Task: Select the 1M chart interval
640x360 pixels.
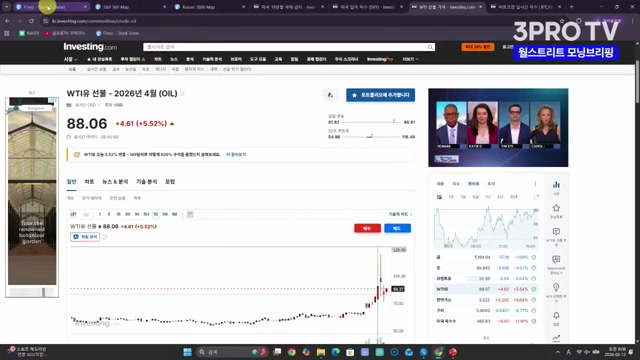Action: click(174, 214)
